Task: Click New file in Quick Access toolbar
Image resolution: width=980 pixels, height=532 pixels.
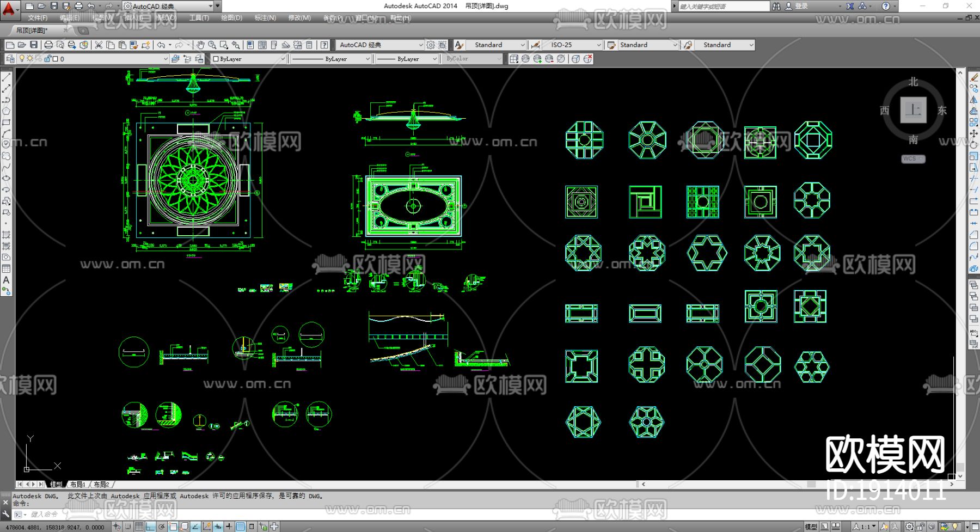Action: click(29, 6)
